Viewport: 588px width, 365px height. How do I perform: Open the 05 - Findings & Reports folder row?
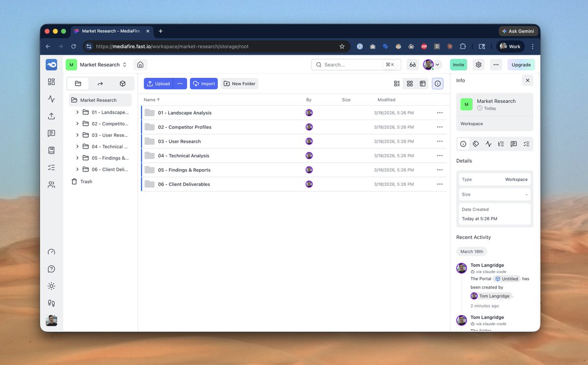pyautogui.click(x=294, y=170)
